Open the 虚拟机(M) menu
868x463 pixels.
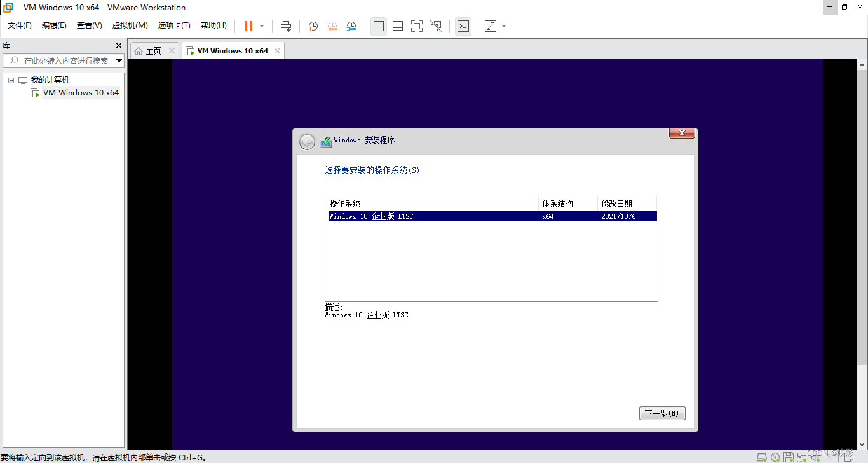(x=130, y=25)
